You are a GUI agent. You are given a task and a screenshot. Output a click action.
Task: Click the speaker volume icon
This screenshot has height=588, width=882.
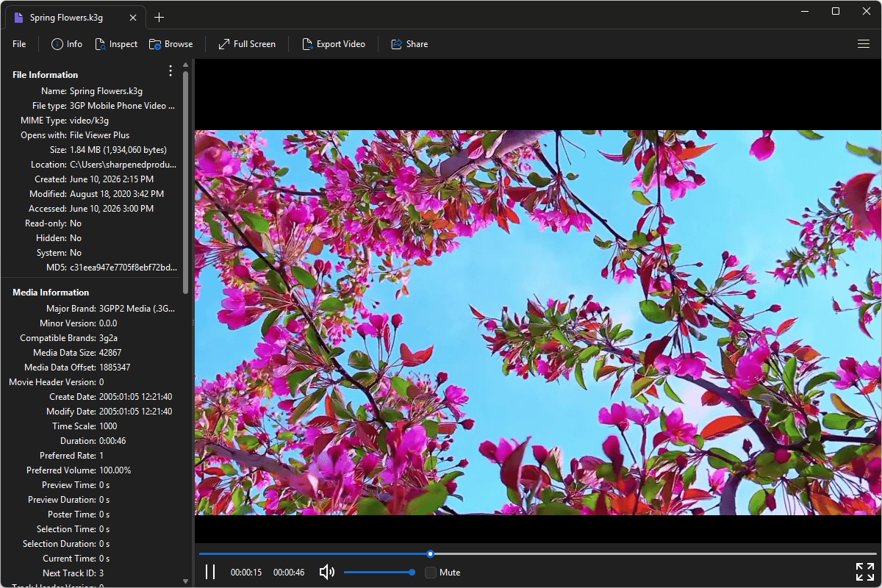(327, 572)
